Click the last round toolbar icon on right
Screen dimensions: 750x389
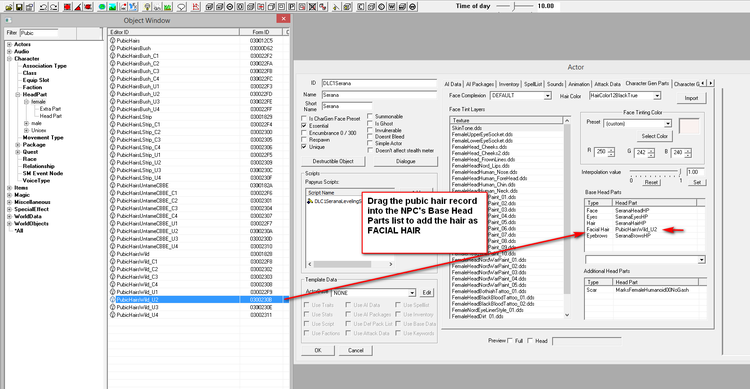click(412, 7)
